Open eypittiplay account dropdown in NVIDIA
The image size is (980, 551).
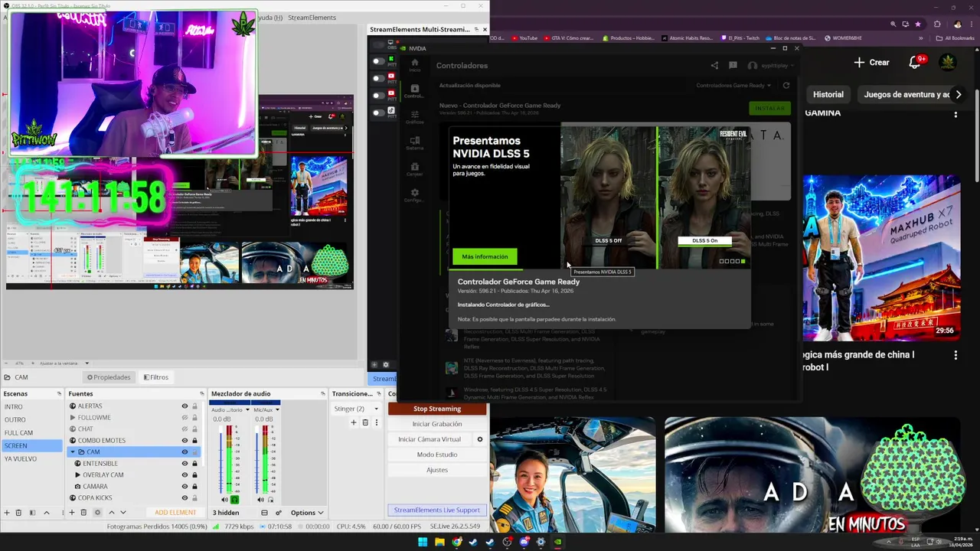click(x=772, y=66)
